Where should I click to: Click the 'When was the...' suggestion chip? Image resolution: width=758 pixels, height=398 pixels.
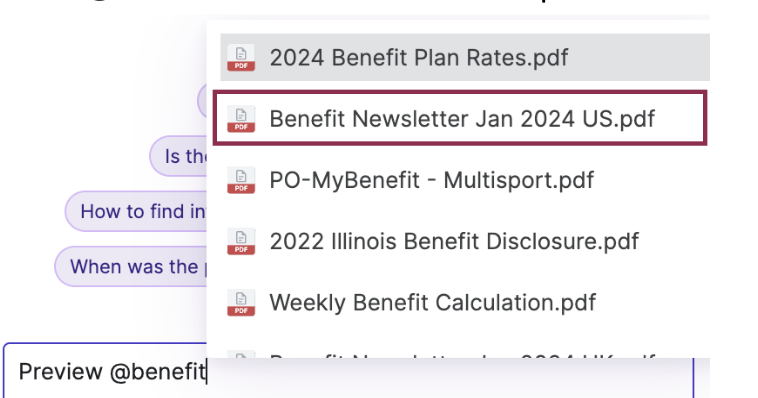coord(131,266)
